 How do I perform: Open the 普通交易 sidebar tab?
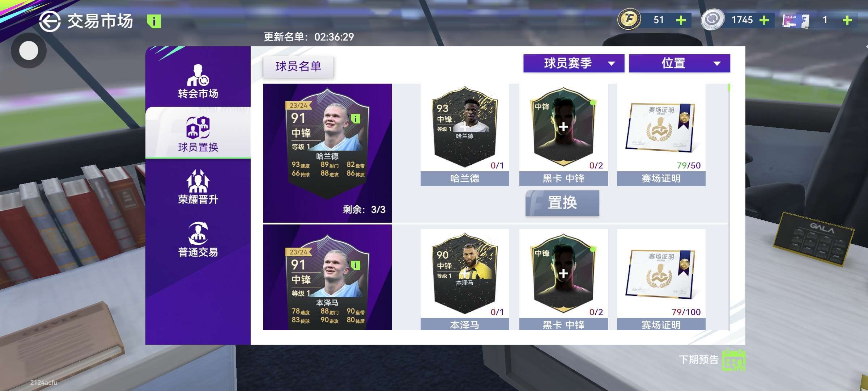coord(198,239)
